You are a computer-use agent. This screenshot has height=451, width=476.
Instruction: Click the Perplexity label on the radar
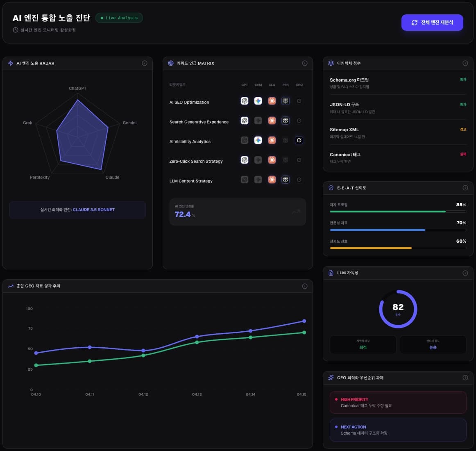(x=40, y=177)
